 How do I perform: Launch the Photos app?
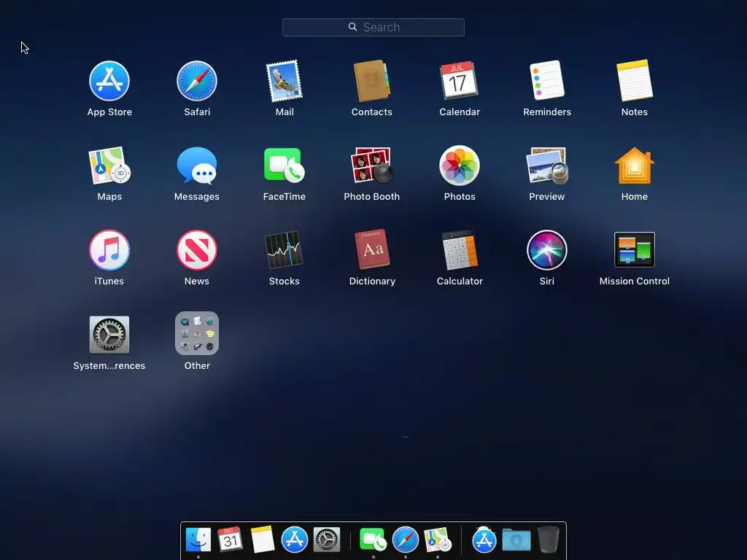(x=460, y=166)
